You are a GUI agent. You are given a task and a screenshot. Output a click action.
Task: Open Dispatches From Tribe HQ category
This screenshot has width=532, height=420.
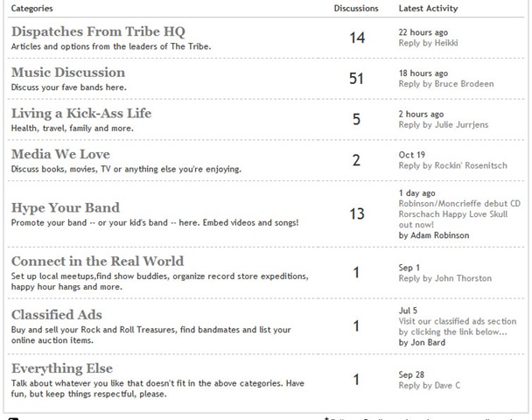click(98, 31)
